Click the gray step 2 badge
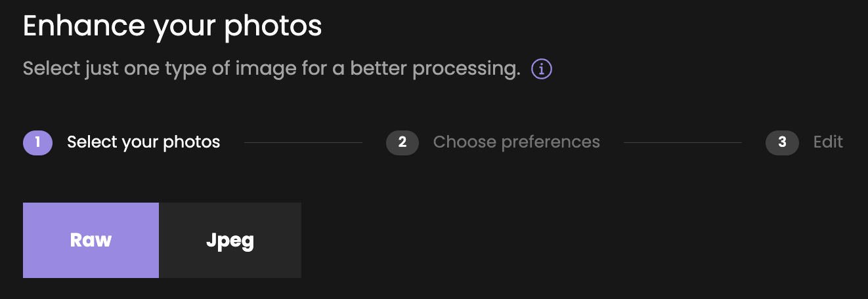 coord(402,142)
